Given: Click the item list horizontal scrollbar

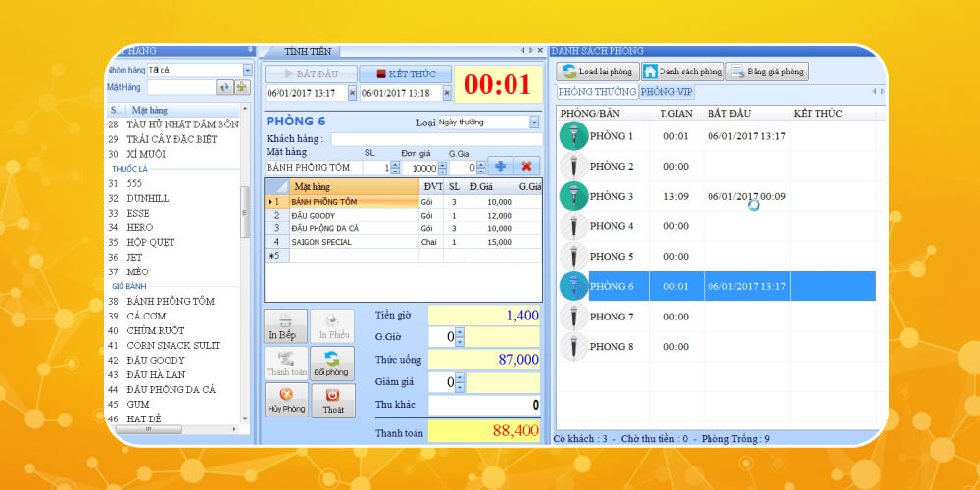Looking at the screenshot, I should 149,429.
